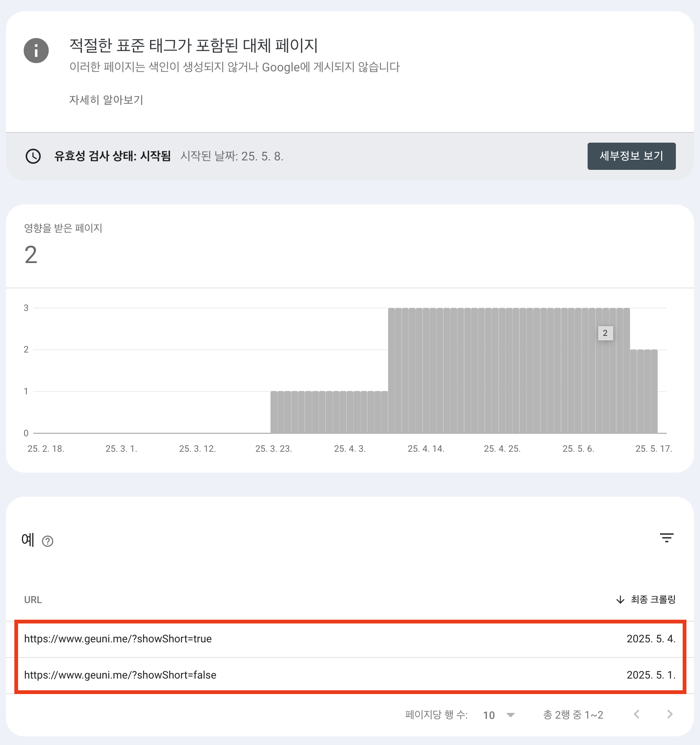
Task: Click the 영향을 받은 페이지 count 2
Action: [31, 255]
